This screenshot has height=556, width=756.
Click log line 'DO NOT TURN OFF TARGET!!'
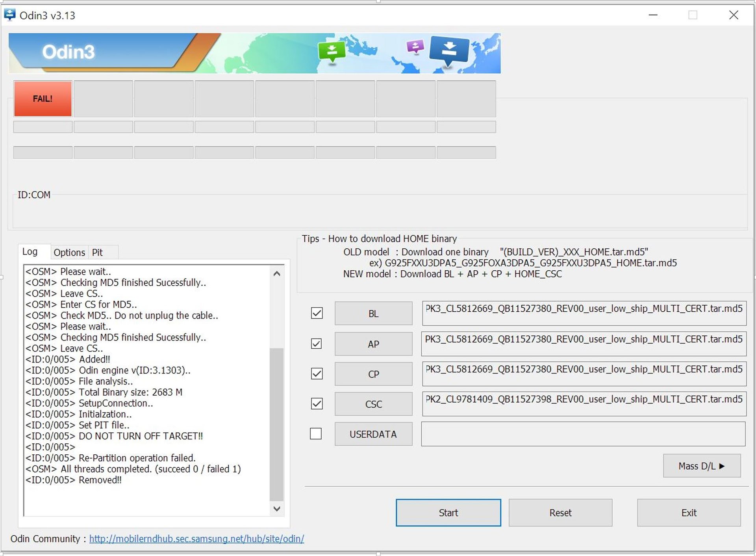click(114, 436)
